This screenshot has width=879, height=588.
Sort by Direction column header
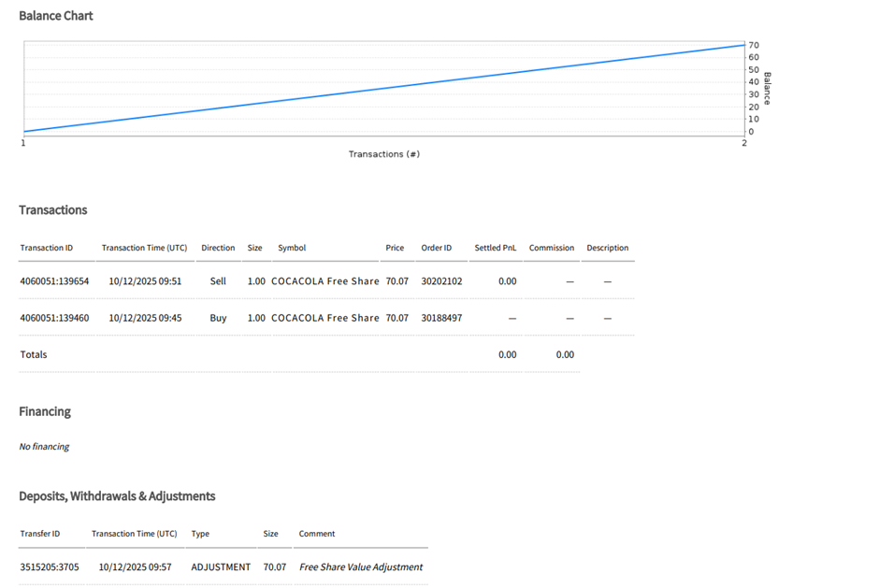click(218, 248)
